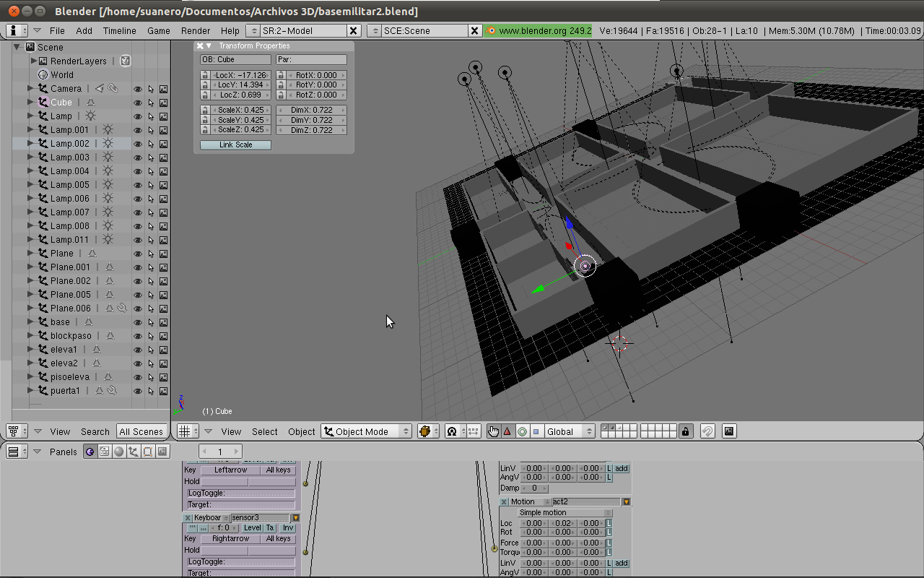
Task: Select the rotate manipulator circle icon
Action: coord(522,431)
